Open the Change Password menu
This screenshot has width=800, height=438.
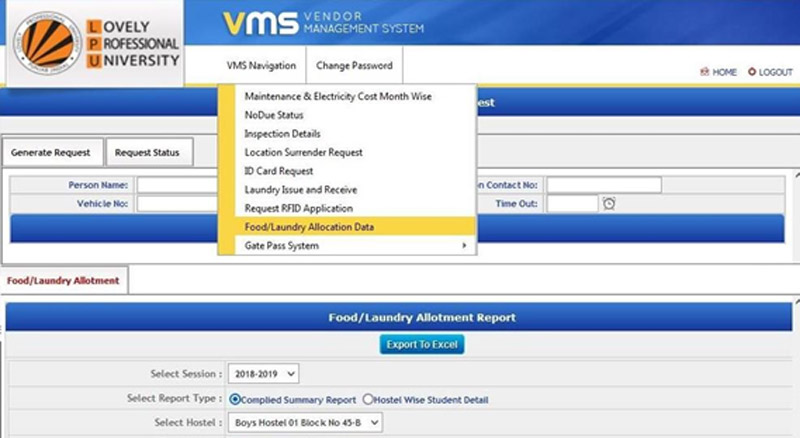(x=354, y=66)
